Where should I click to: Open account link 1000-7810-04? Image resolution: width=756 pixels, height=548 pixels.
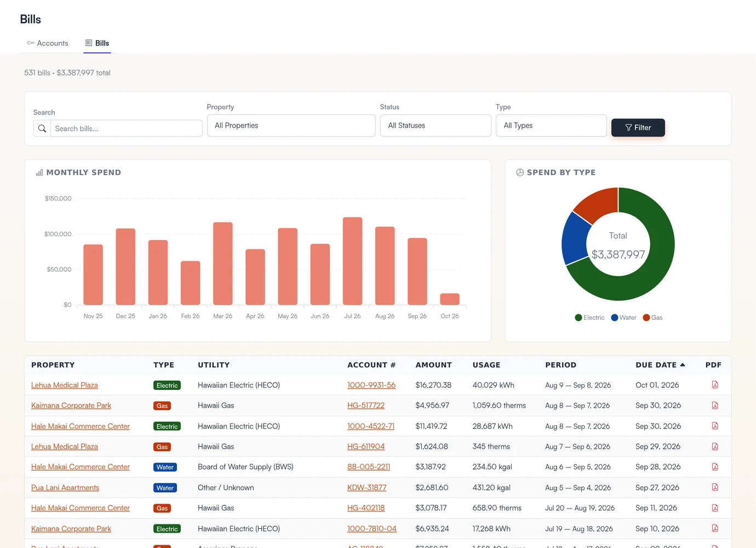click(372, 529)
